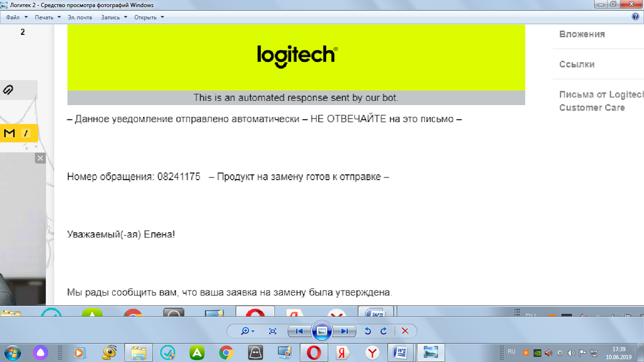Launch the purple Alice assistant icon
644x362 pixels.
click(x=41, y=352)
